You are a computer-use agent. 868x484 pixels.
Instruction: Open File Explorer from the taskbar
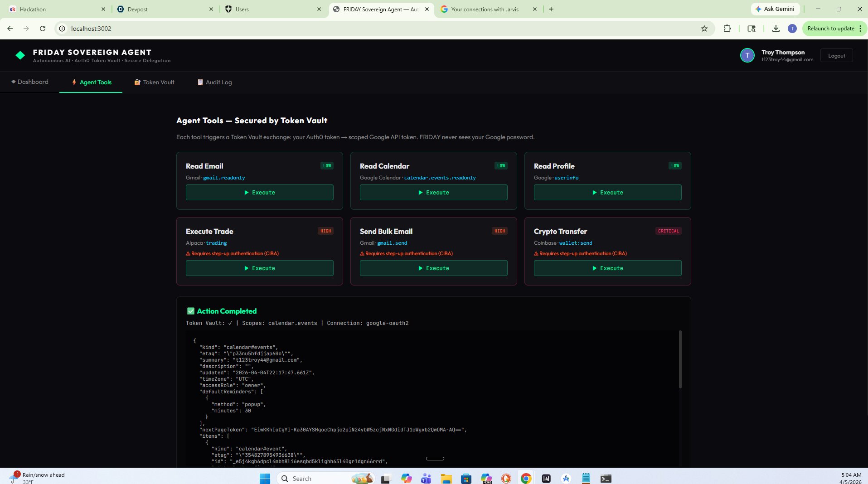click(446, 479)
